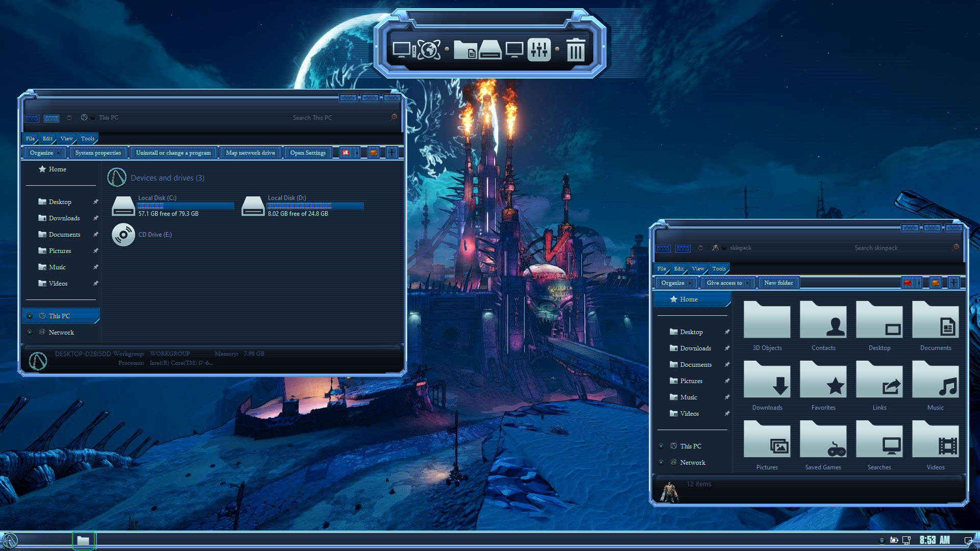Viewport: 980px width, 551px height.
Task: Open view options arrow in skinpack toolbar
Action: coord(919,283)
